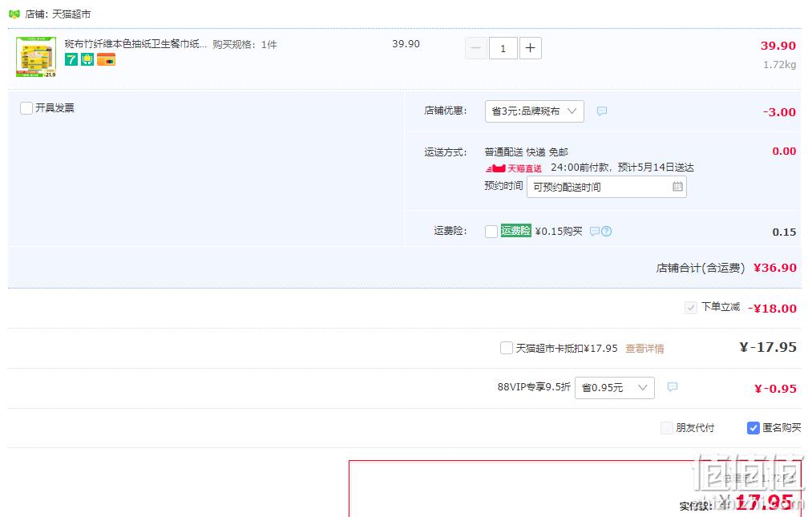Click the ¥0.15购买 insurance price text
Image resolution: width=812 pixels, height=517 pixels.
pos(559,231)
